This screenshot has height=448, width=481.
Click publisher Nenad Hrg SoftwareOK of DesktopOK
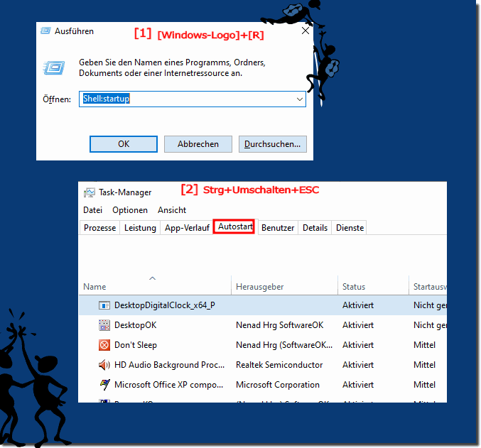(x=279, y=325)
